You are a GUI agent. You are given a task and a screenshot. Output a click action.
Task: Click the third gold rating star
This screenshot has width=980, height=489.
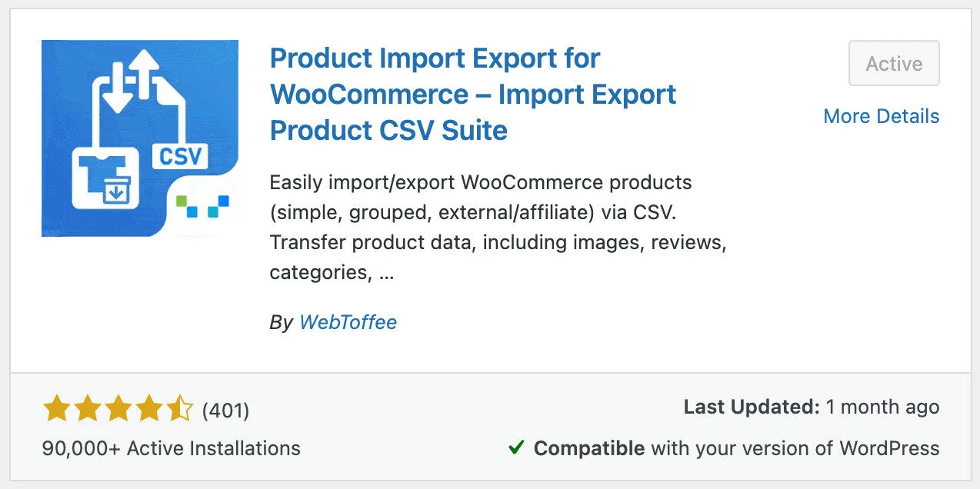pos(118,409)
